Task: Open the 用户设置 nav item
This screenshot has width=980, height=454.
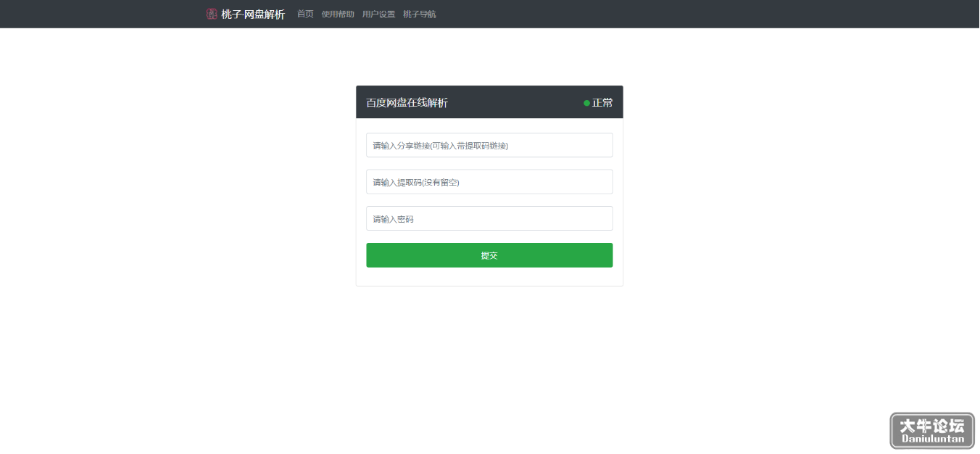Action: 379,14
